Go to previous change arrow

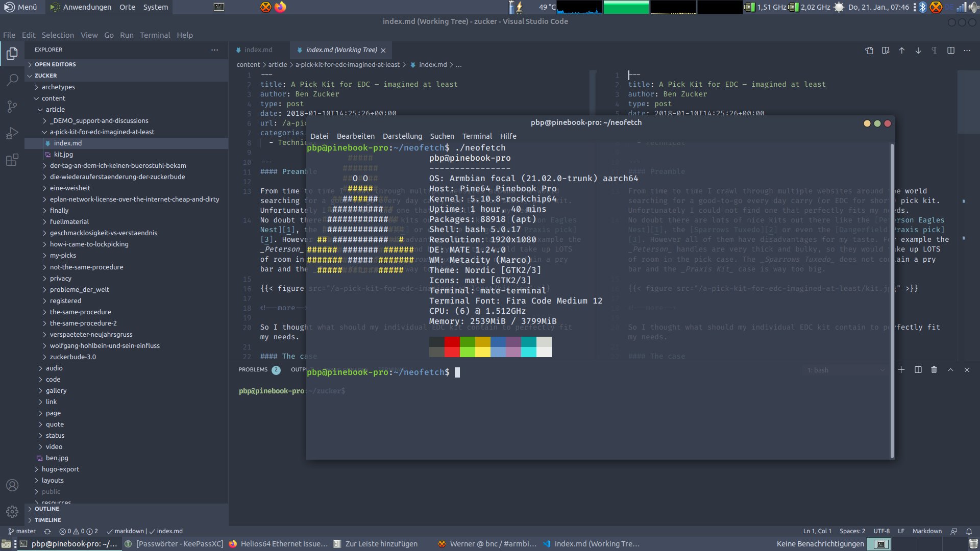(x=902, y=50)
